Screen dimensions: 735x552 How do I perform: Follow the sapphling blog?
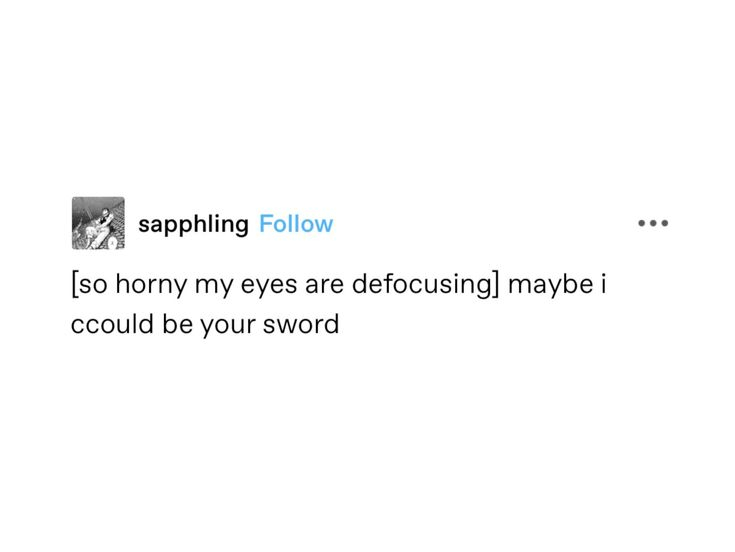(296, 224)
